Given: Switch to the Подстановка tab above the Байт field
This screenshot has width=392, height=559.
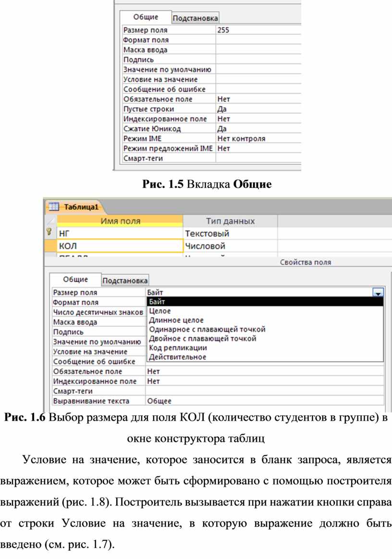Looking at the screenshot, I should [125, 280].
